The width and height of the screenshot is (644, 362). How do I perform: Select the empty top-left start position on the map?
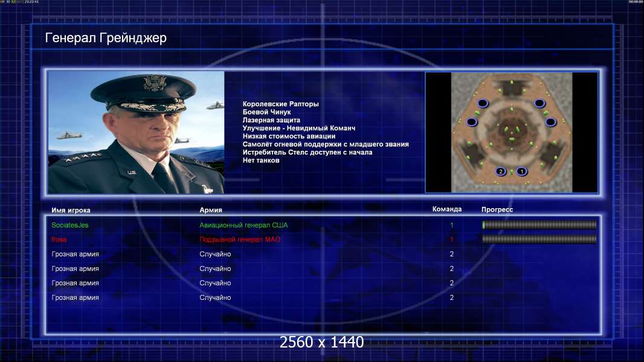(483, 103)
